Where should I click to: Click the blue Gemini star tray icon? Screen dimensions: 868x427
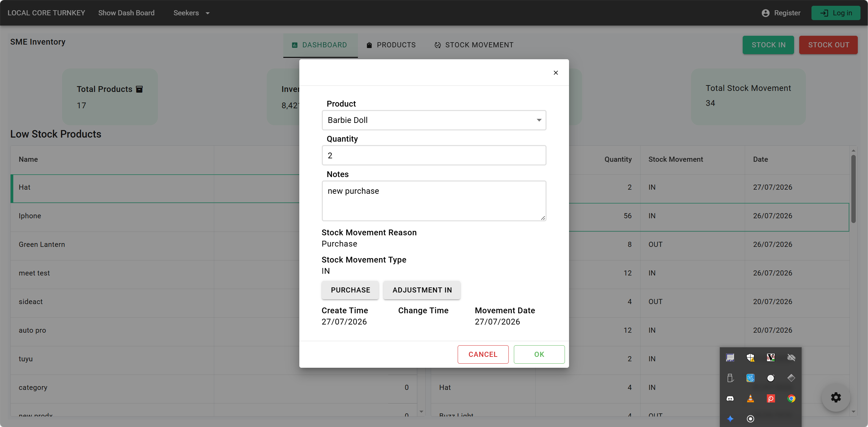730,419
